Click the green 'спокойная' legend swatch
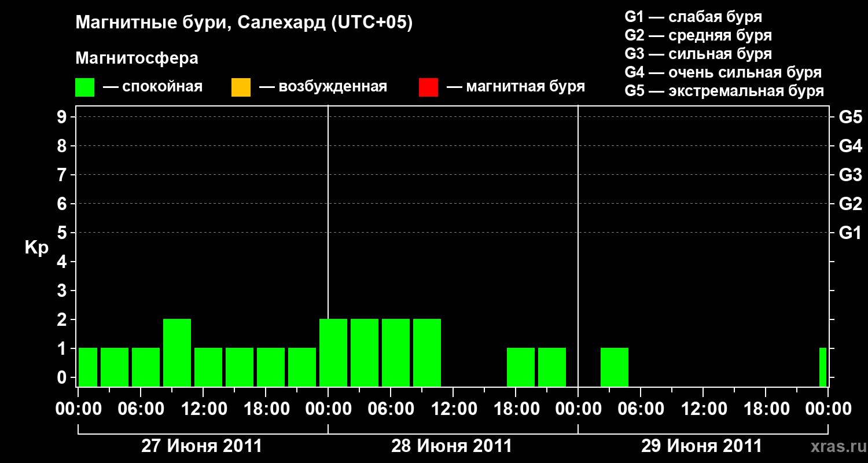The height and width of the screenshot is (463, 868). (x=84, y=87)
